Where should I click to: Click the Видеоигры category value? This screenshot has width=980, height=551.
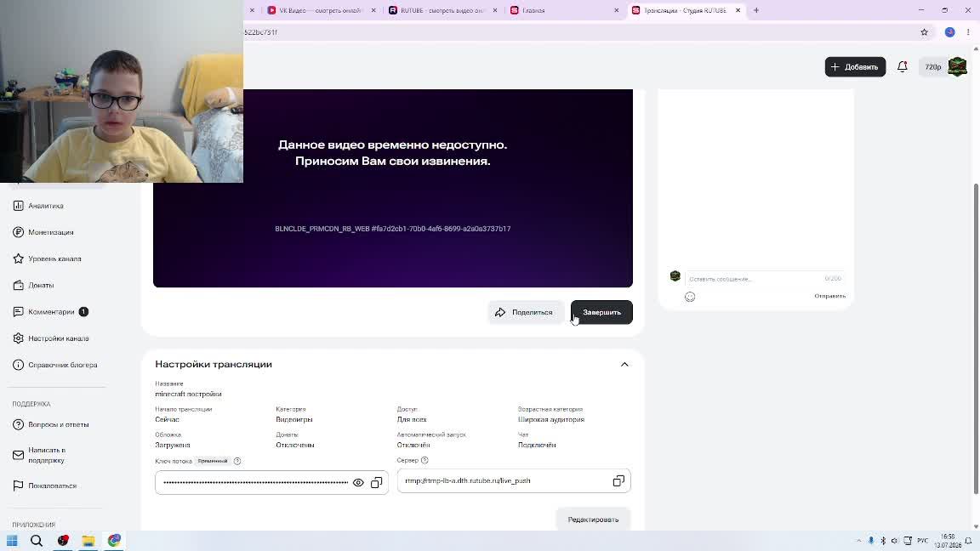293,420
